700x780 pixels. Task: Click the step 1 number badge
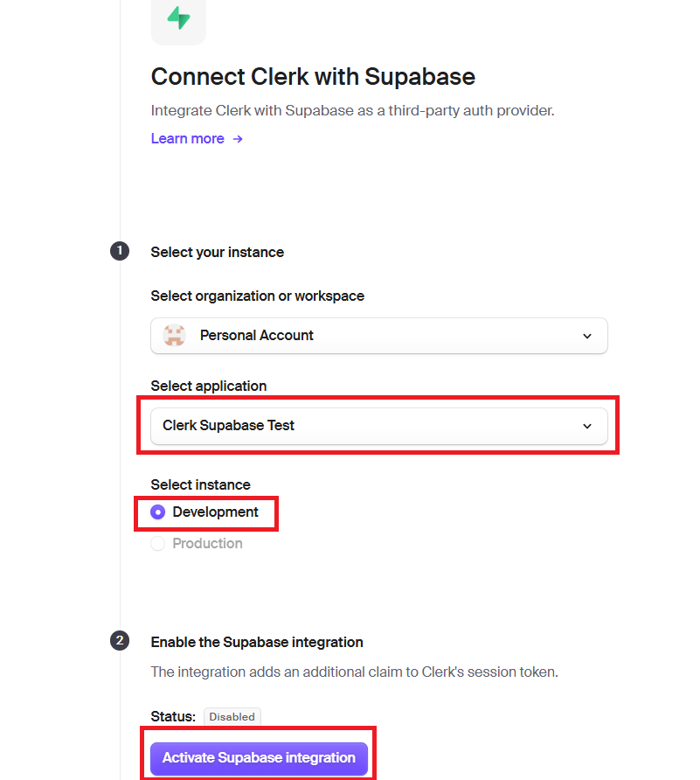tap(120, 251)
